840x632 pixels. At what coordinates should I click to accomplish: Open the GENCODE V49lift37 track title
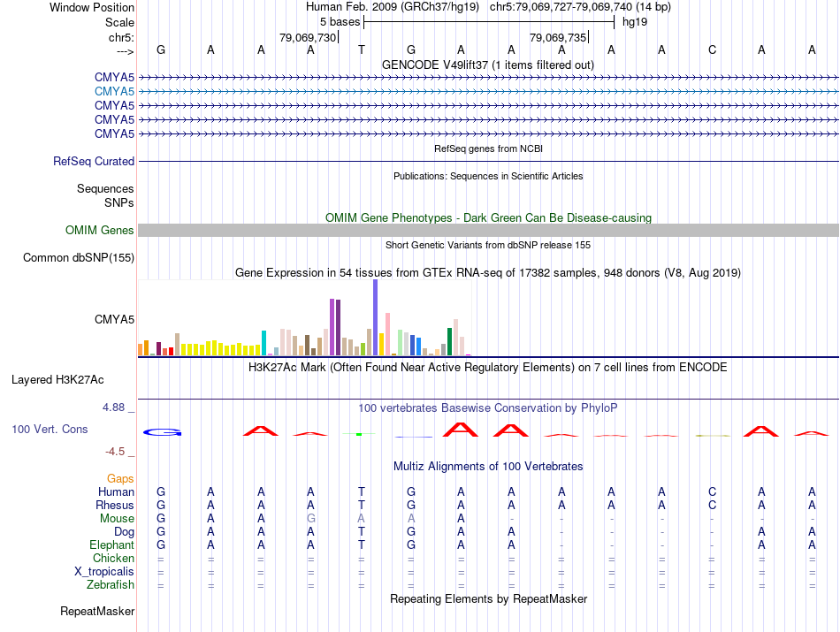click(488, 65)
